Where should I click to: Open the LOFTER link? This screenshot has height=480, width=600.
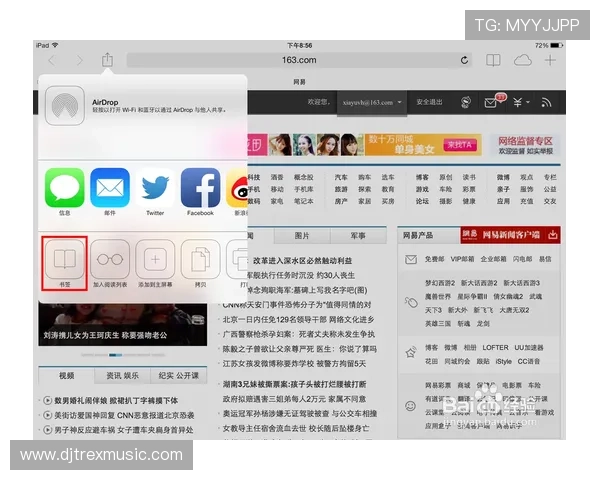pyautogui.click(x=496, y=348)
